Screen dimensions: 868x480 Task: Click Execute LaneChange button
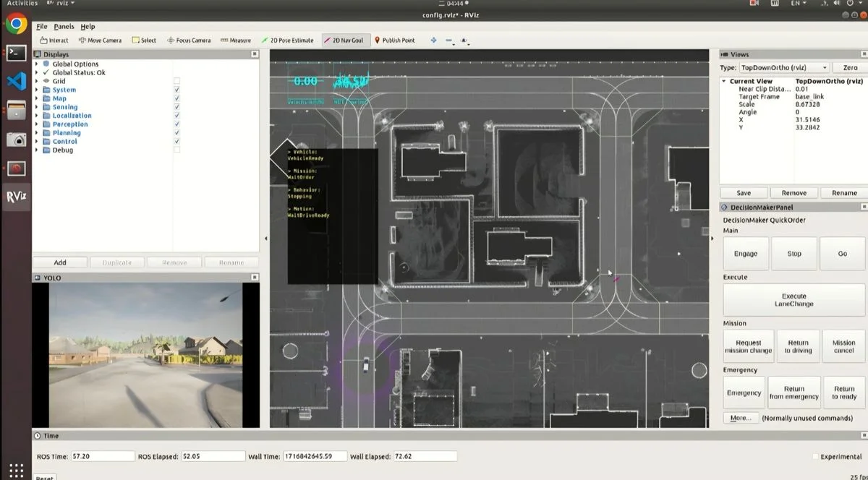click(793, 300)
